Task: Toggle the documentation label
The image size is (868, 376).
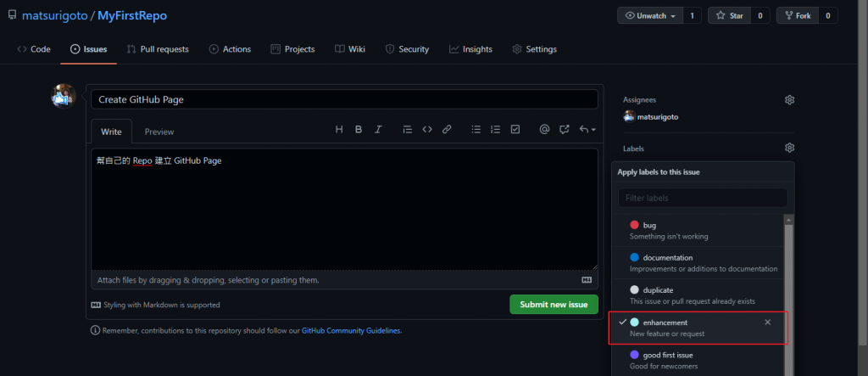Action: pos(698,263)
